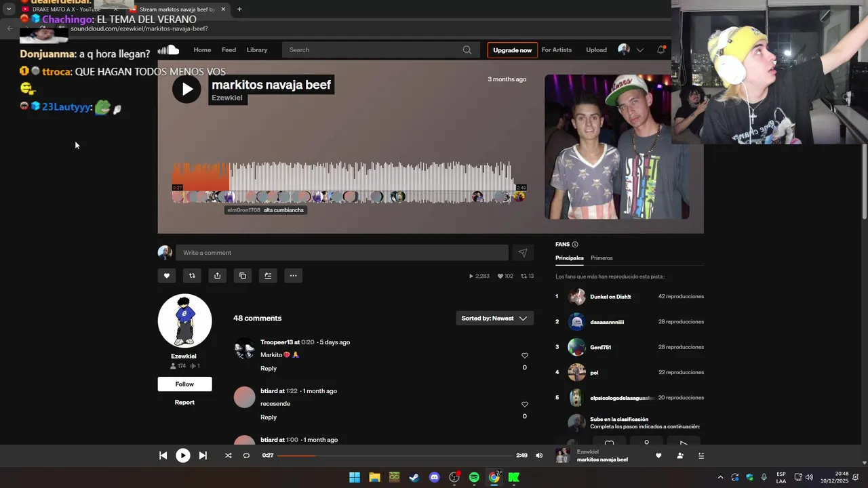Toggle repeat in the bottom player
The height and width of the screenshot is (488, 868).
(246, 455)
